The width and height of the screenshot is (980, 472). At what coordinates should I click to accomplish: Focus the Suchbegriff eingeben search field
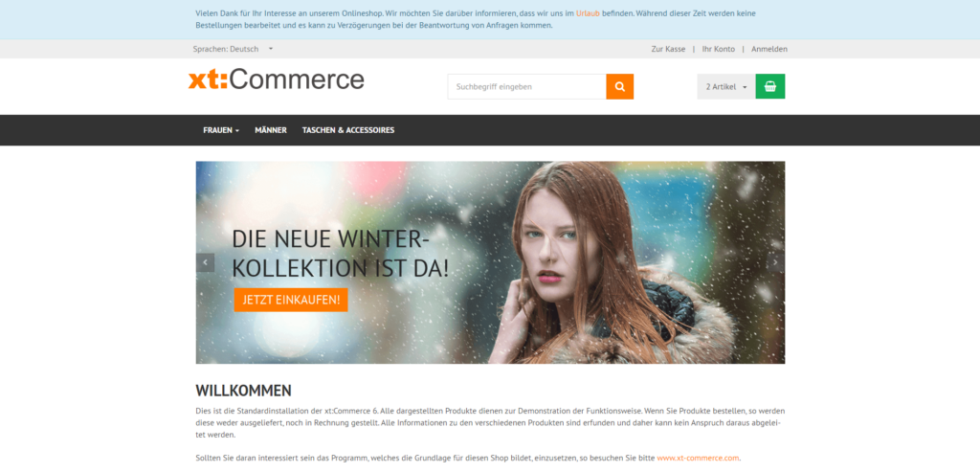coord(527,87)
